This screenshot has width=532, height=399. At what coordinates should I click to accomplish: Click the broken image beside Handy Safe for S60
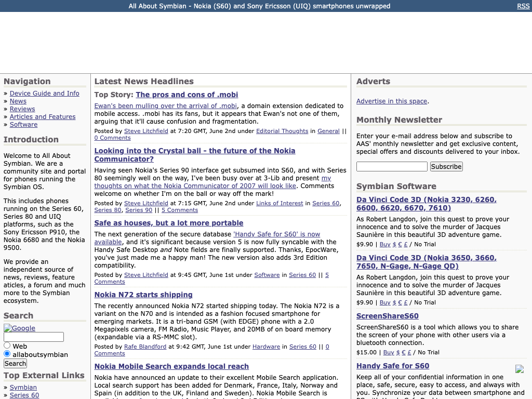[520, 369]
